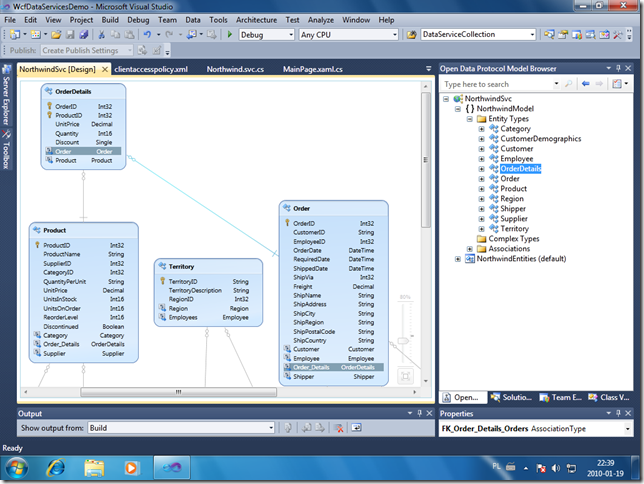Click the Solution Explorer tab at bottom

(515, 397)
